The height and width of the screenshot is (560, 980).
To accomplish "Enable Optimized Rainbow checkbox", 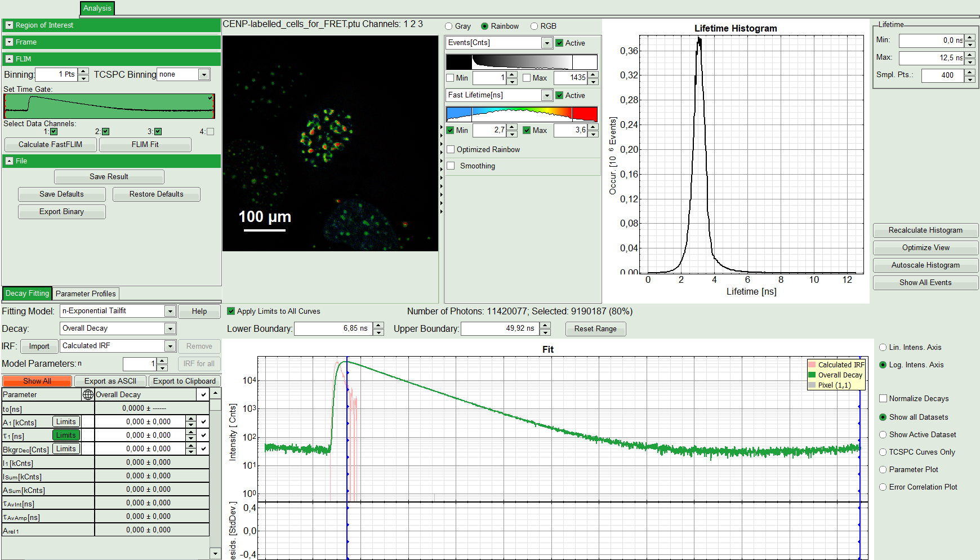I will (x=451, y=150).
